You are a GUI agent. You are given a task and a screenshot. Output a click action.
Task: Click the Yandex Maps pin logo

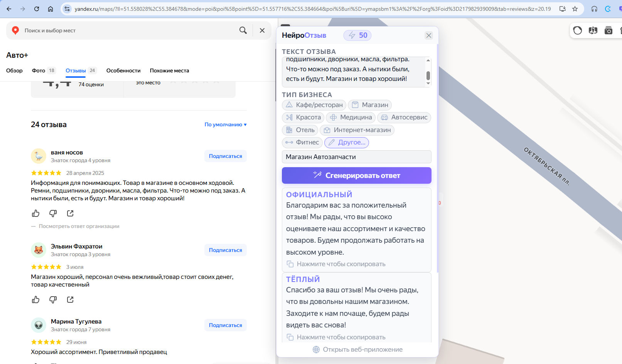click(15, 30)
